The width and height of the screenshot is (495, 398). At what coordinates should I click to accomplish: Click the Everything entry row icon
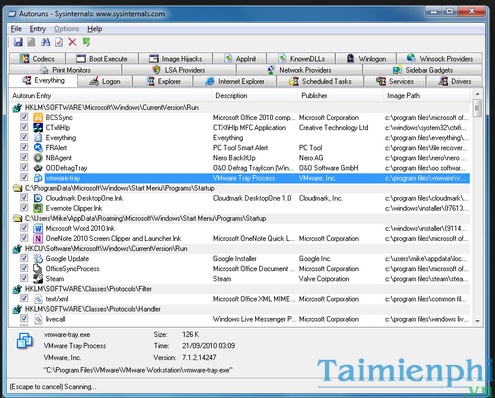[x=38, y=138]
